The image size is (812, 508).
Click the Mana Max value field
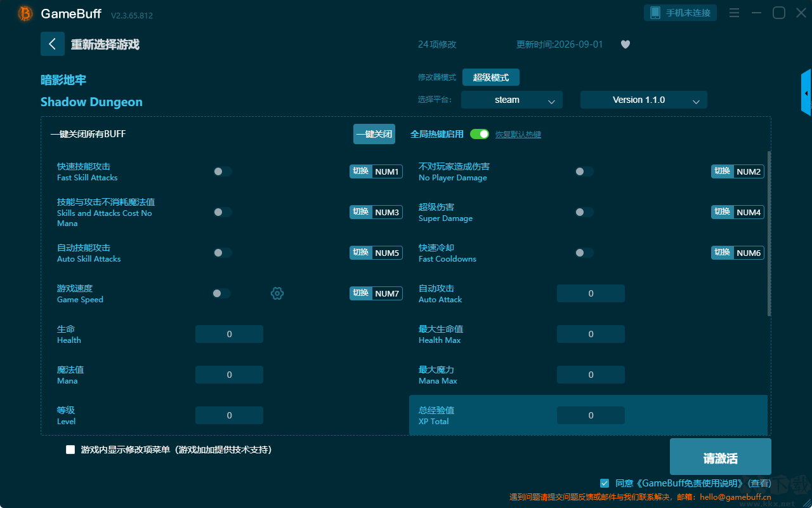(591, 375)
